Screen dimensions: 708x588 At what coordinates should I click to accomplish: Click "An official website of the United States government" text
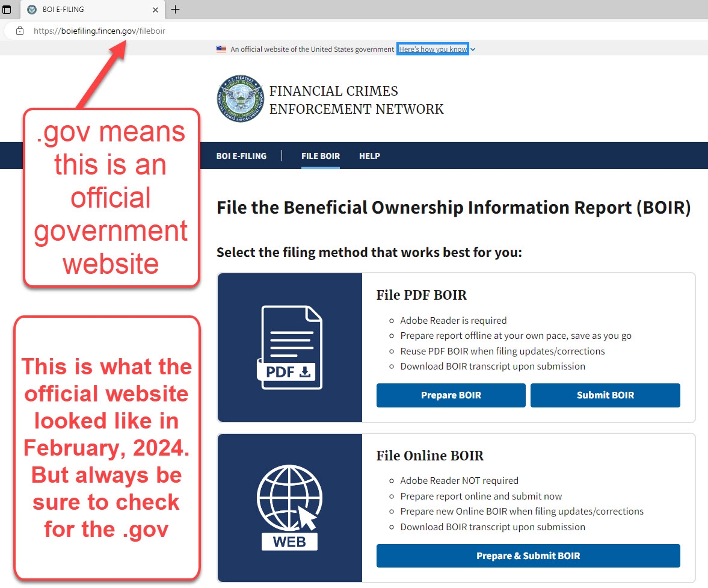(x=312, y=49)
